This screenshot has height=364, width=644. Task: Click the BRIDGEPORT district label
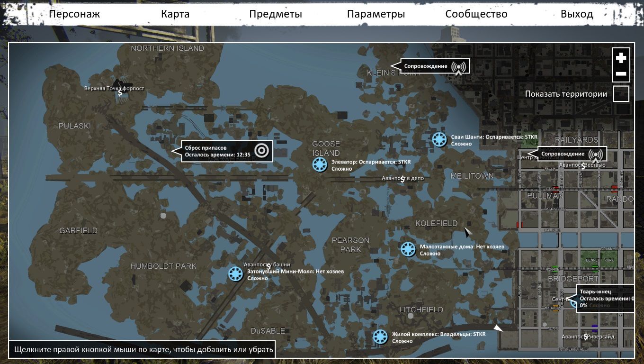[573, 279]
